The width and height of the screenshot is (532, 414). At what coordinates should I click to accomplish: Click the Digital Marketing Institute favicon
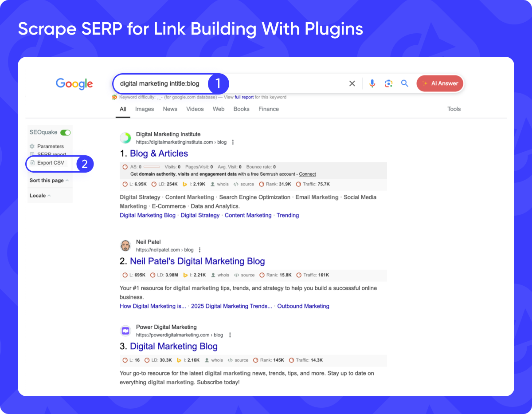[x=125, y=138]
